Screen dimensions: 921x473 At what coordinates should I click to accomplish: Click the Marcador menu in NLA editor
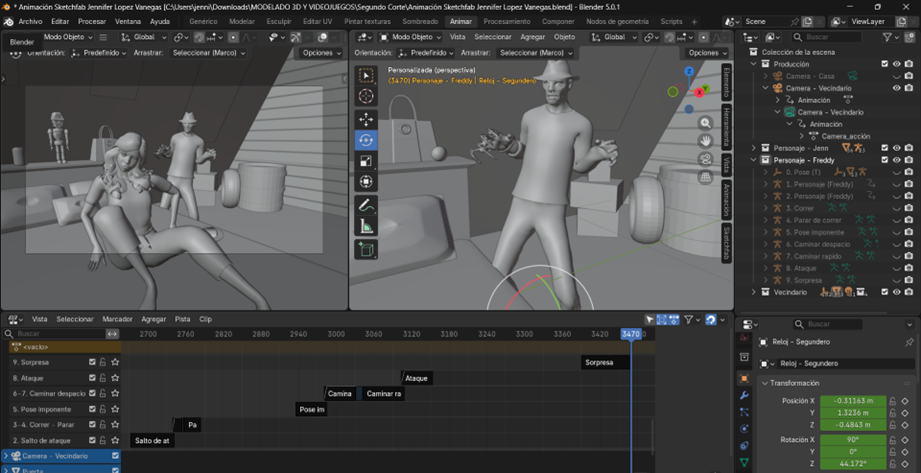(117, 319)
